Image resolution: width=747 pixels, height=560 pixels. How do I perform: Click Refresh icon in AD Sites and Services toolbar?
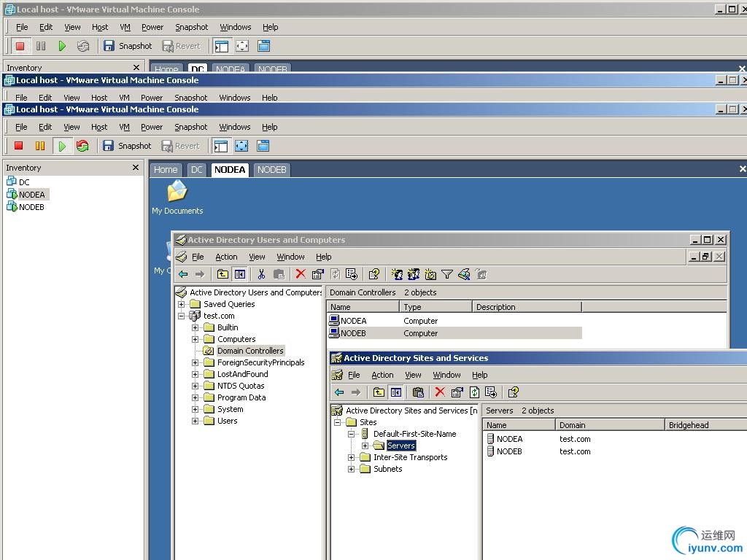(x=474, y=392)
